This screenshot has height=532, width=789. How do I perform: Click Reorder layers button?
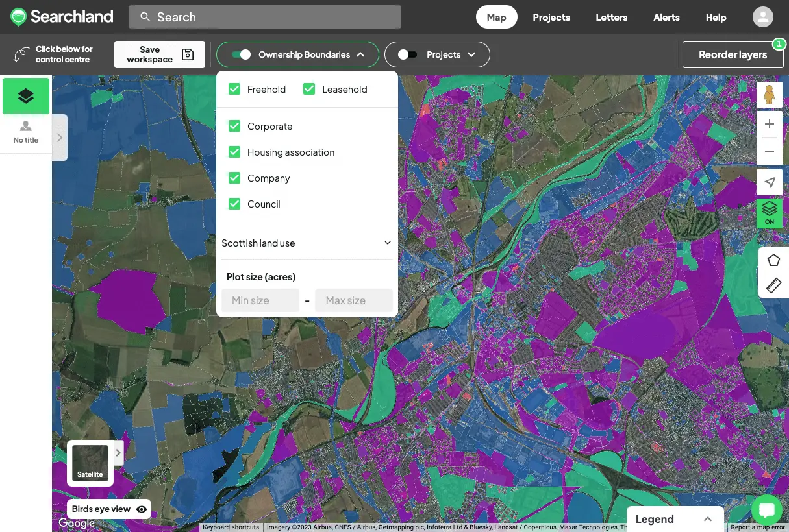point(733,54)
